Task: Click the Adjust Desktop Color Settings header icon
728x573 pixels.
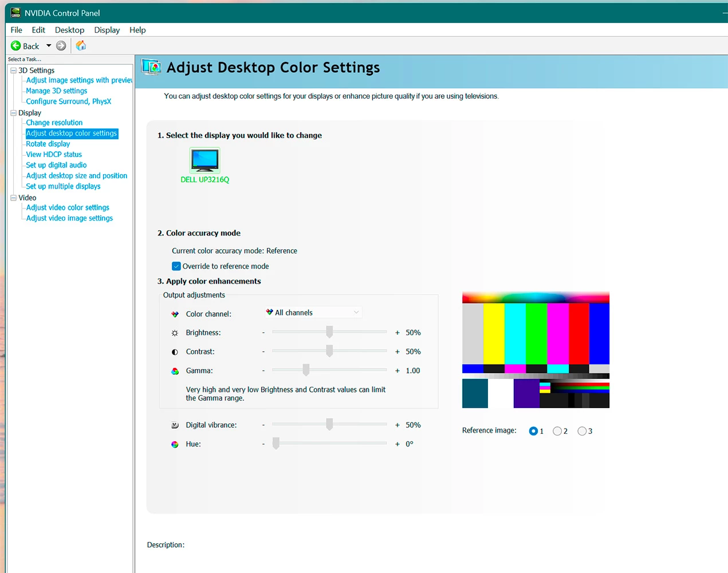Action: pos(151,67)
